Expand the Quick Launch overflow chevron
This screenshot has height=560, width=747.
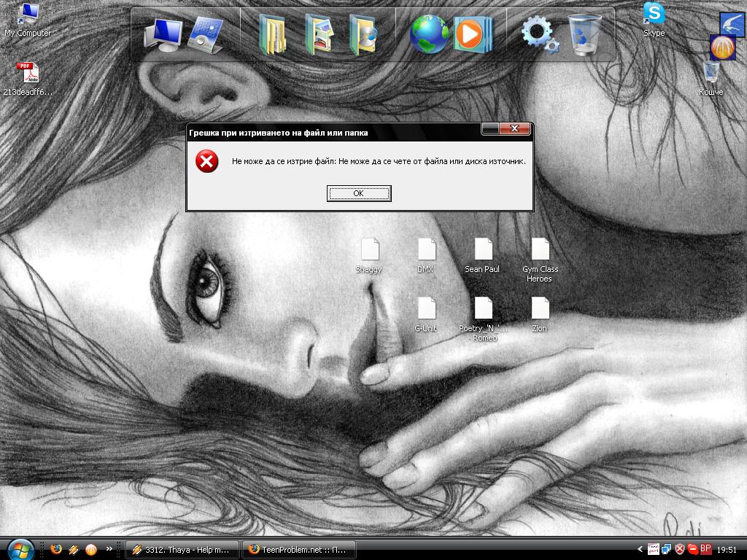click(109, 548)
